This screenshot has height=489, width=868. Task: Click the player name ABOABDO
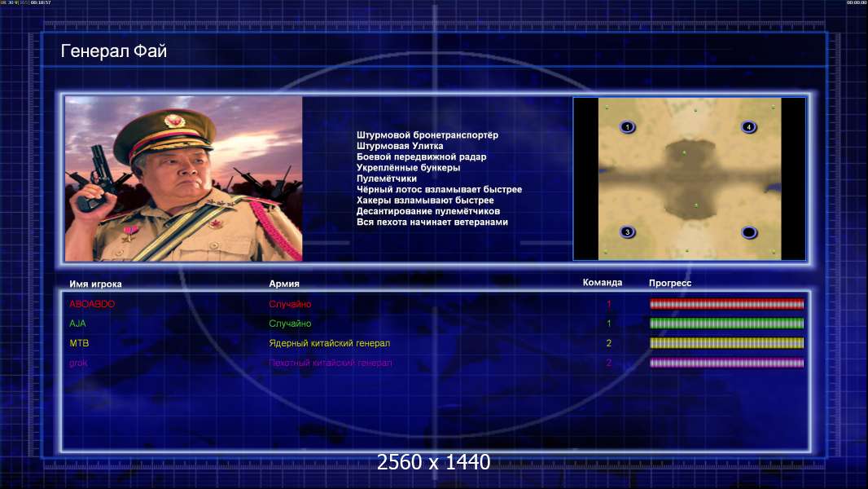pos(92,304)
